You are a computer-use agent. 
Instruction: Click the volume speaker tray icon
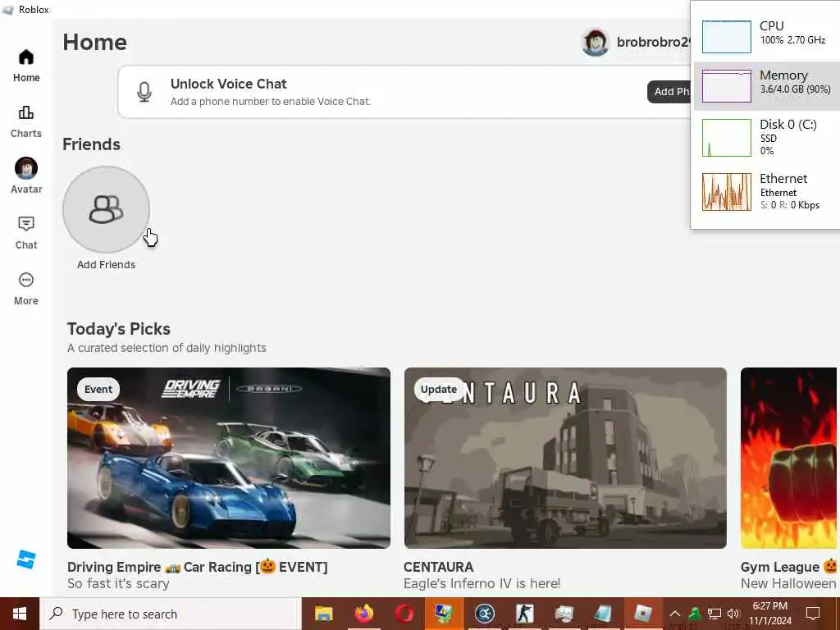tap(733, 614)
